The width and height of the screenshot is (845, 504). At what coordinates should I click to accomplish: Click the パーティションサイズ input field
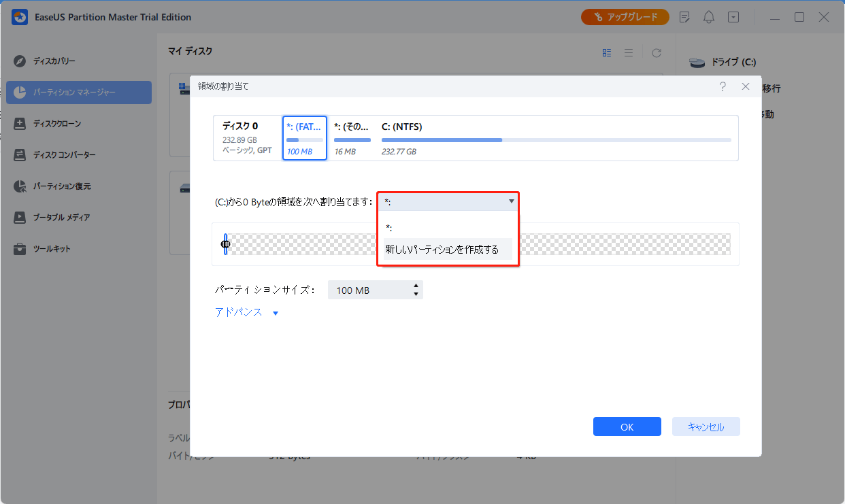point(367,290)
